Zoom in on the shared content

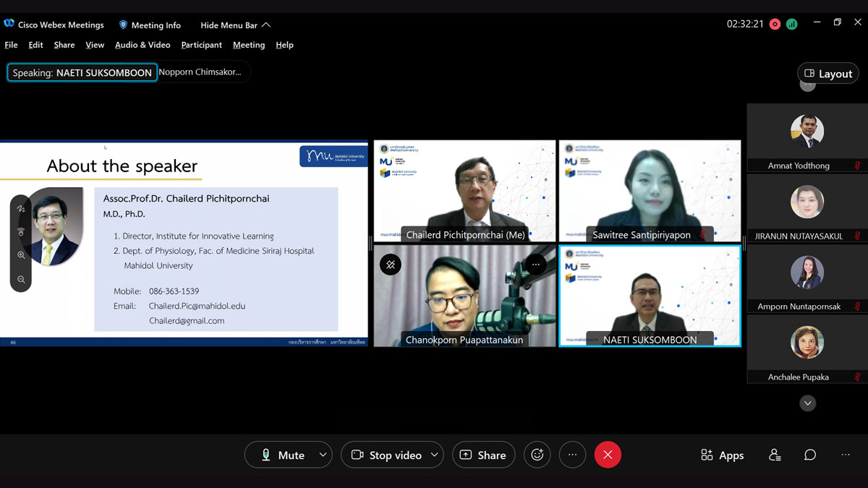(x=21, y=255)
